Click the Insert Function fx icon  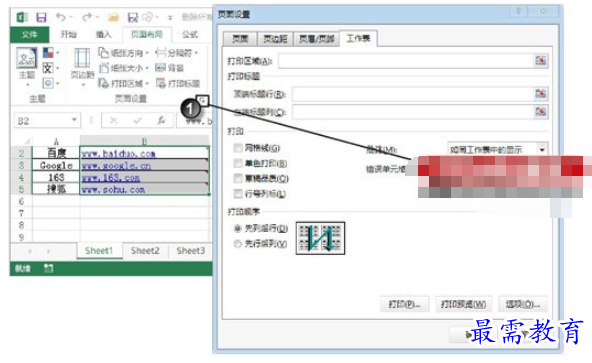(161, 120)
